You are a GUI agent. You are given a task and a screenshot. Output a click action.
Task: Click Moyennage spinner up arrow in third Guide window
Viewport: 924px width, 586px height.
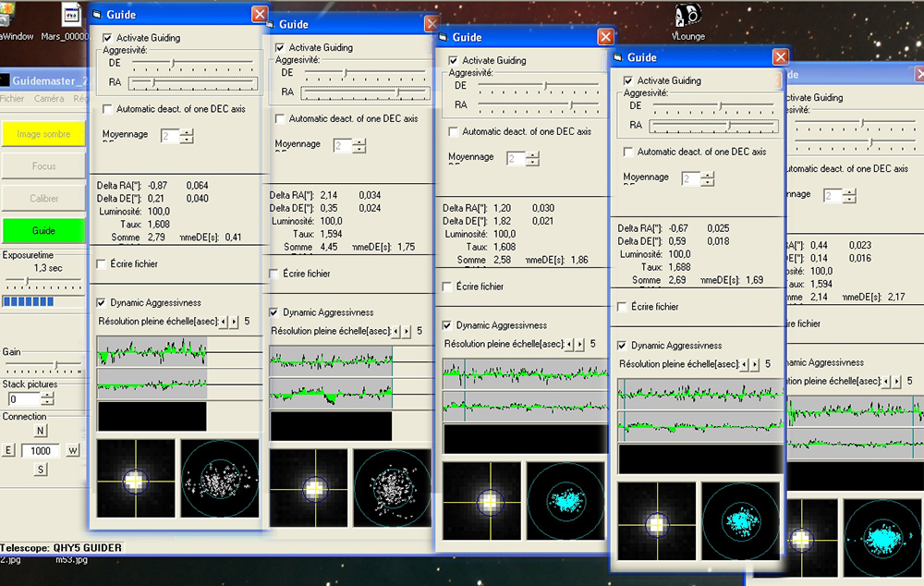532,155
